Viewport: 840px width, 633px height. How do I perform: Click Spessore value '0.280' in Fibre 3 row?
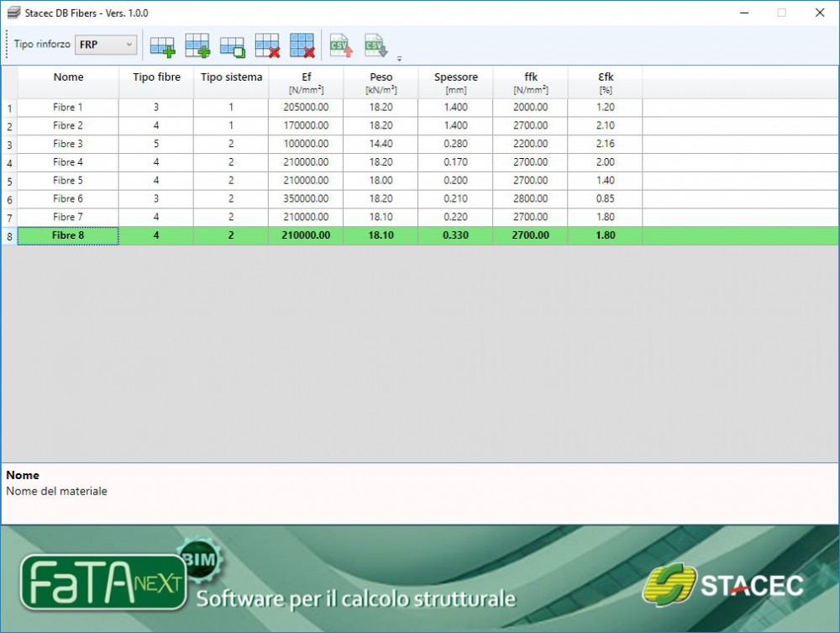point(455,145)
